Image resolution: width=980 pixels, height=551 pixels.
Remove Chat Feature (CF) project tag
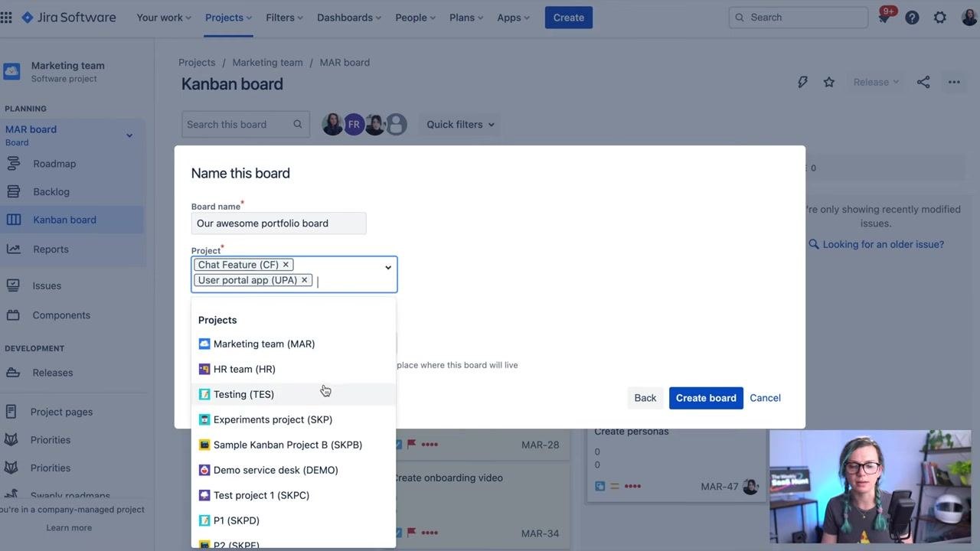pos(286,265)
